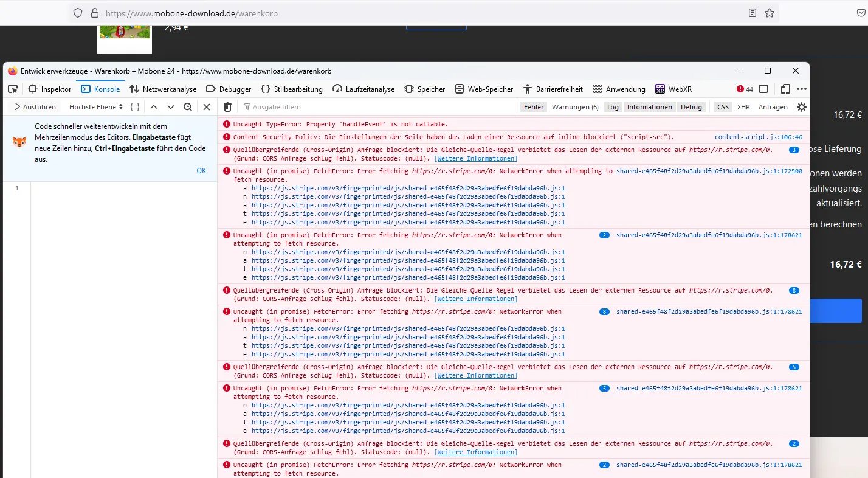This screenshot has height=478, width=868.
Task: Maximize the developer tools window
Action: point(768,71)
